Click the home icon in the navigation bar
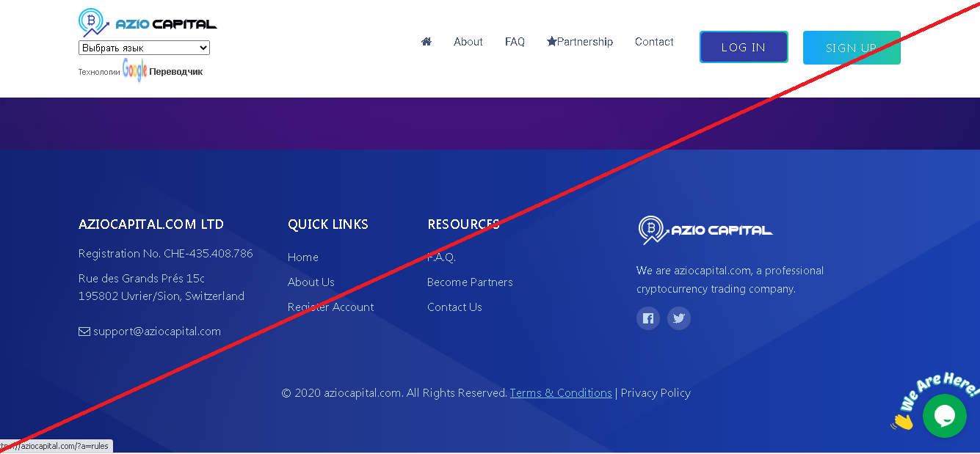Image resolution: width=980 pixels, height=454 pixels. [426, 42]
